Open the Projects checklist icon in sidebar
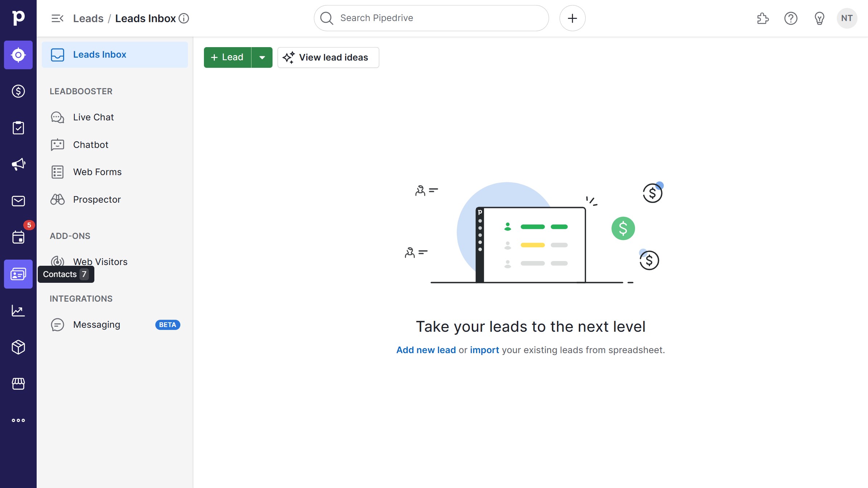This screenshot has width=868, height=488. [x=18, y=128]
